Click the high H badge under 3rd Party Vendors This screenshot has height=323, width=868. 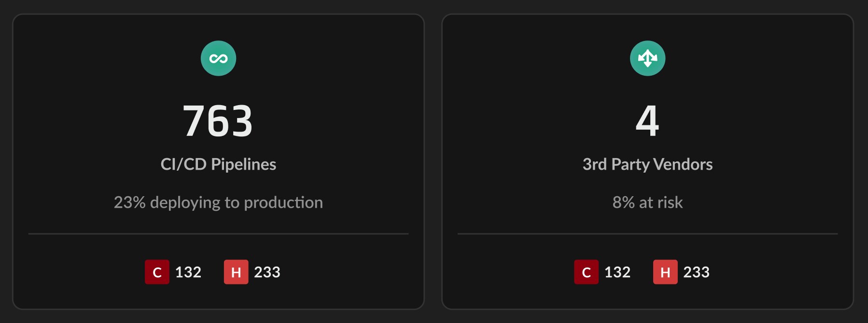(665, 272)
